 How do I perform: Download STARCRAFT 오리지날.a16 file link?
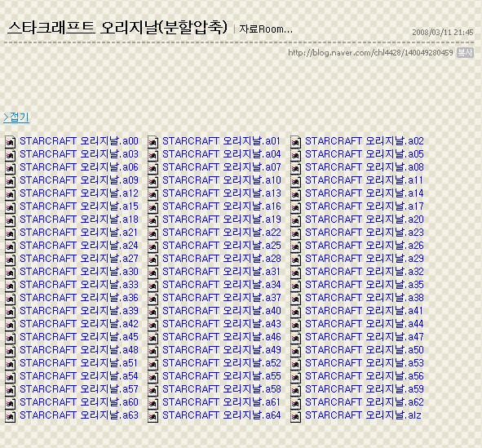tap(222, 206)
